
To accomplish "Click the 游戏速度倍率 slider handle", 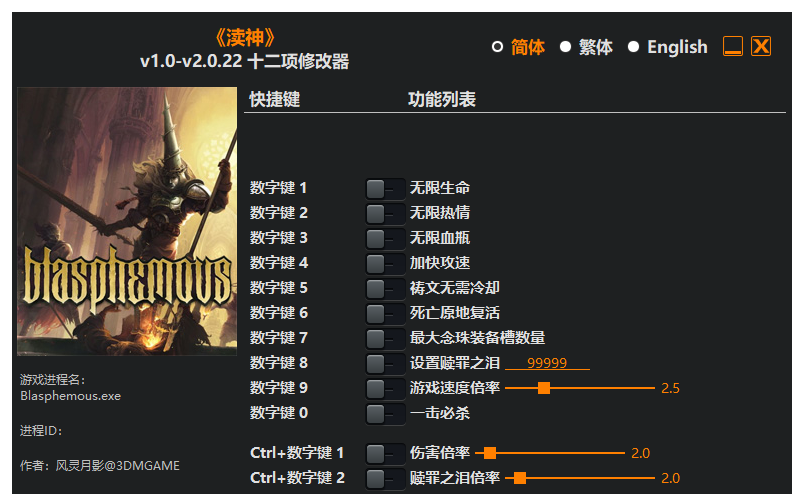I will [x=544, y=388].
